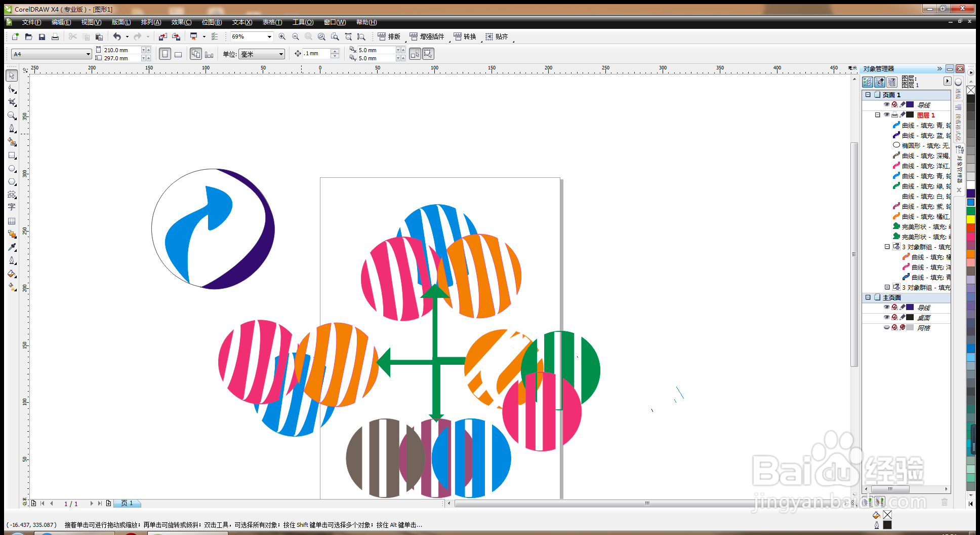This screenshot has height=535, width=980.
Task: Open the A4 paper size dropdown
Action: [x=88, y=54]
